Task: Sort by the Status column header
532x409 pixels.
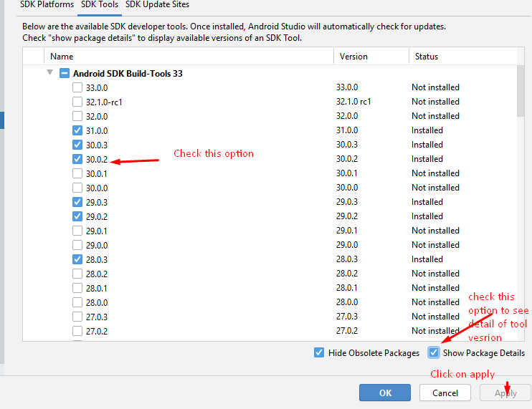Action: 462,57
